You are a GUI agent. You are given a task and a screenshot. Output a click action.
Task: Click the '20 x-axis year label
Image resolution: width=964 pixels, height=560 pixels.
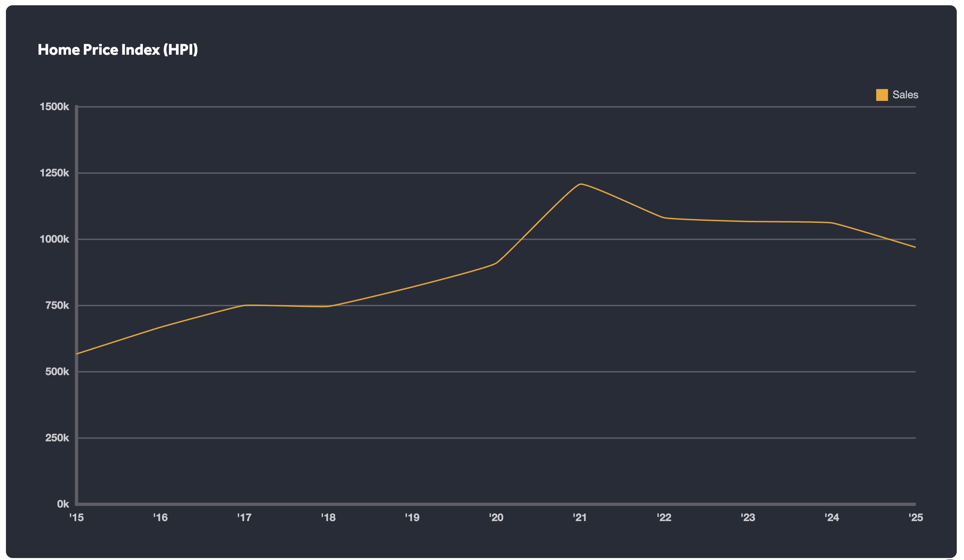[496, 517]
